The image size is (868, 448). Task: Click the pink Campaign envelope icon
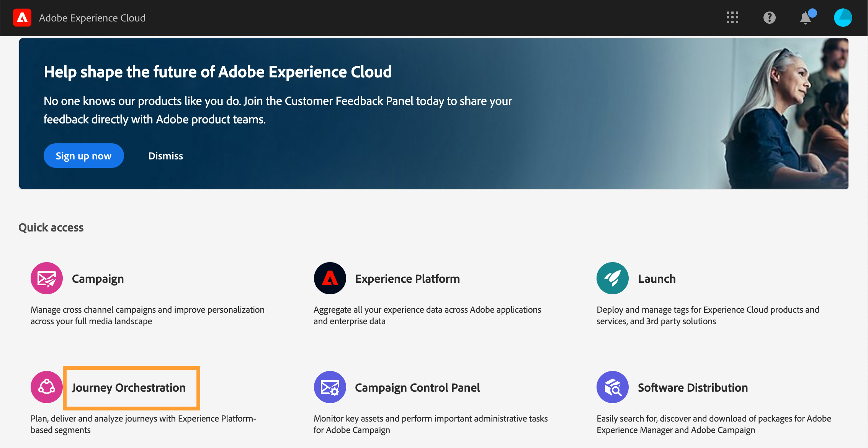click(x=47, y=278)
